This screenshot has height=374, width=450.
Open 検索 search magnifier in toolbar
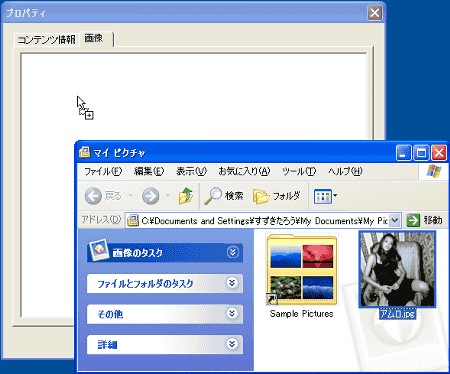click(x=213, y=195)
